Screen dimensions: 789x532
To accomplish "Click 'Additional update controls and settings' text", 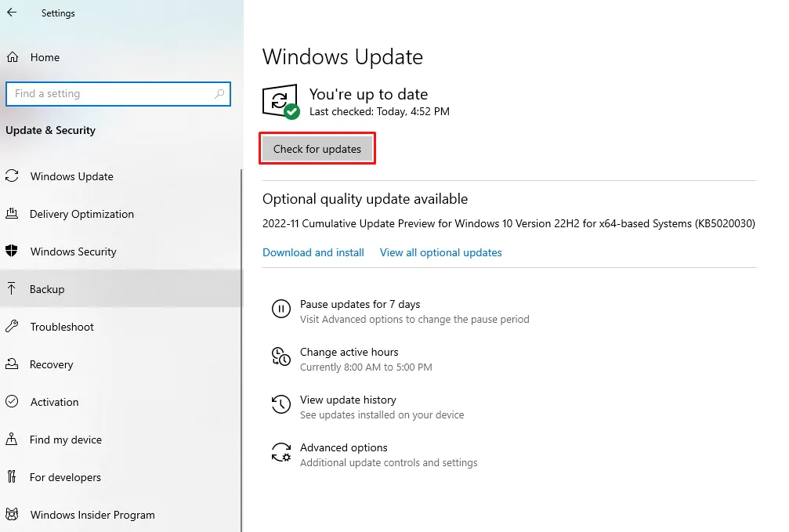I will point(389,462).
